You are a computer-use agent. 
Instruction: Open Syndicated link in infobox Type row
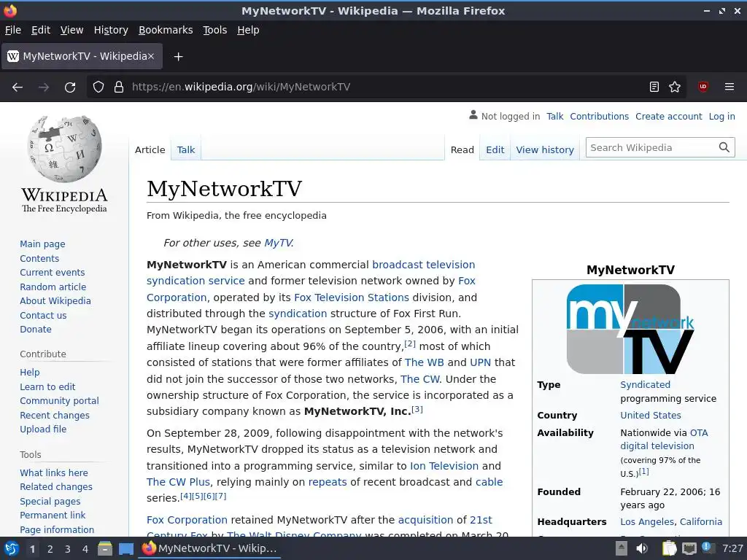point(645,385)
